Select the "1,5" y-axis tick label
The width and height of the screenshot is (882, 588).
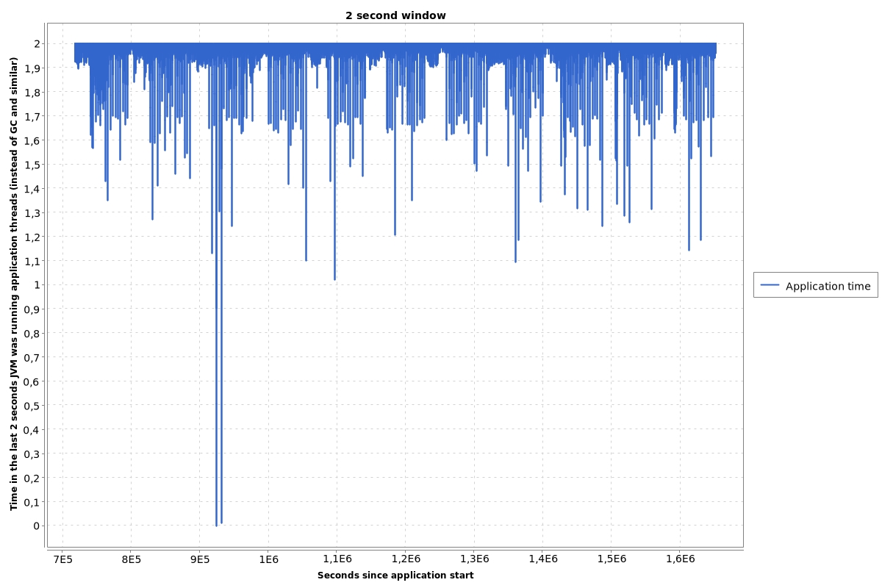32,164
